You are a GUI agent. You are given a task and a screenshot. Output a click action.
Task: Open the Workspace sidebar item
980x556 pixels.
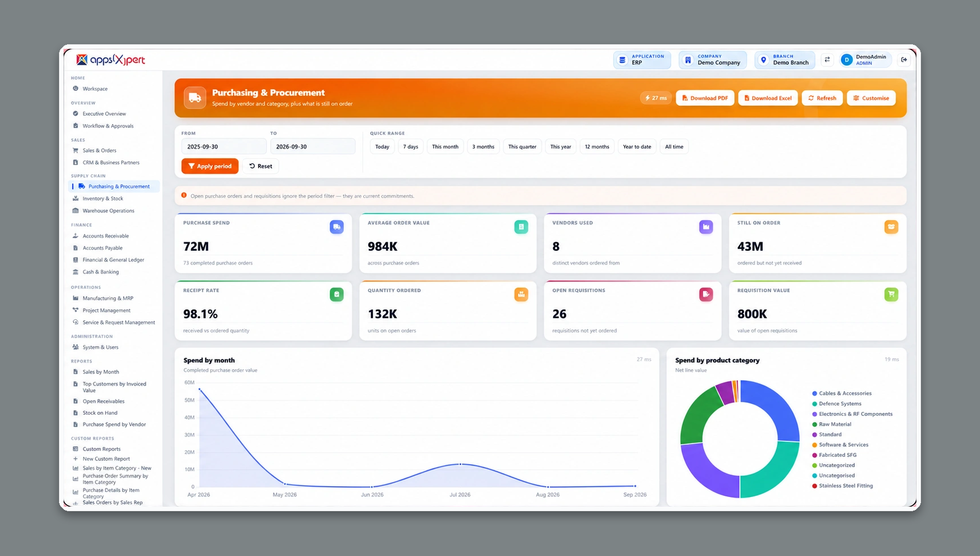[x=113, y=89]
